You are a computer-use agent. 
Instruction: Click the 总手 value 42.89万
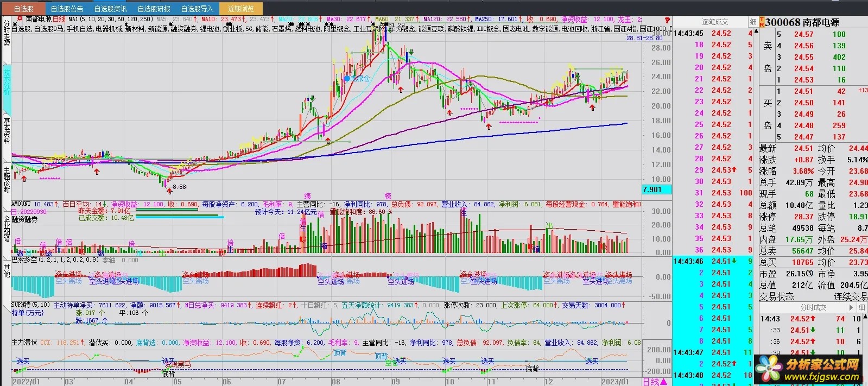click(800, 182)
